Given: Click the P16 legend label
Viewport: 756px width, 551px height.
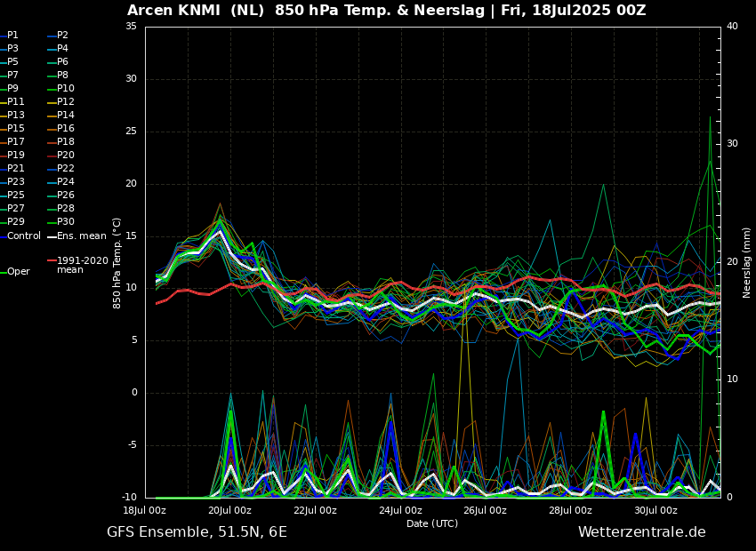Looking at the screenshot, I should [66, 129].
